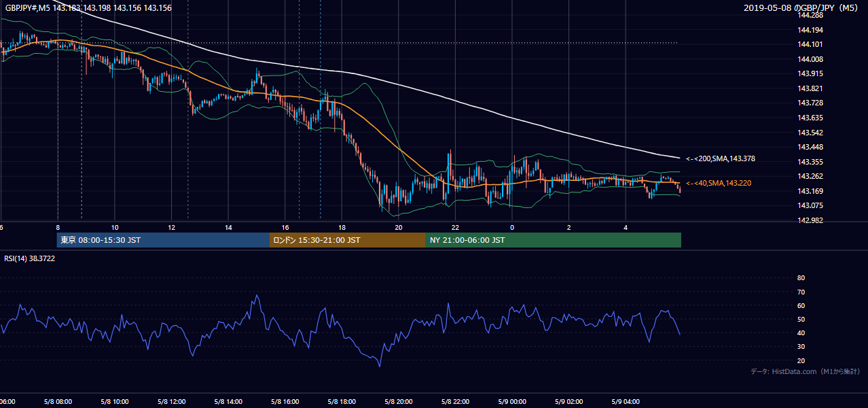Screen dimensions: 868x408
Task: Click the '5/8 20:00' bottom time label
Action: coord(399,401)
